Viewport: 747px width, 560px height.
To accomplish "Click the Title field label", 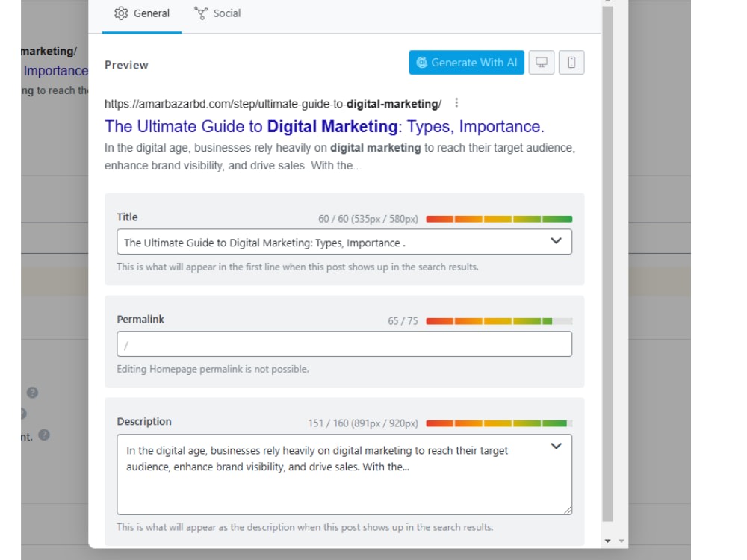I will 127,217.
